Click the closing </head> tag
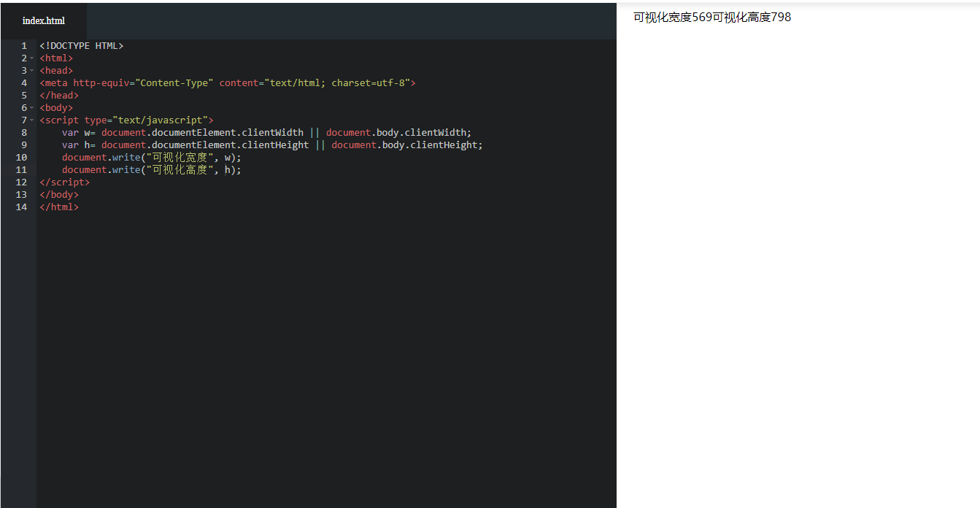 pos(59,96)
